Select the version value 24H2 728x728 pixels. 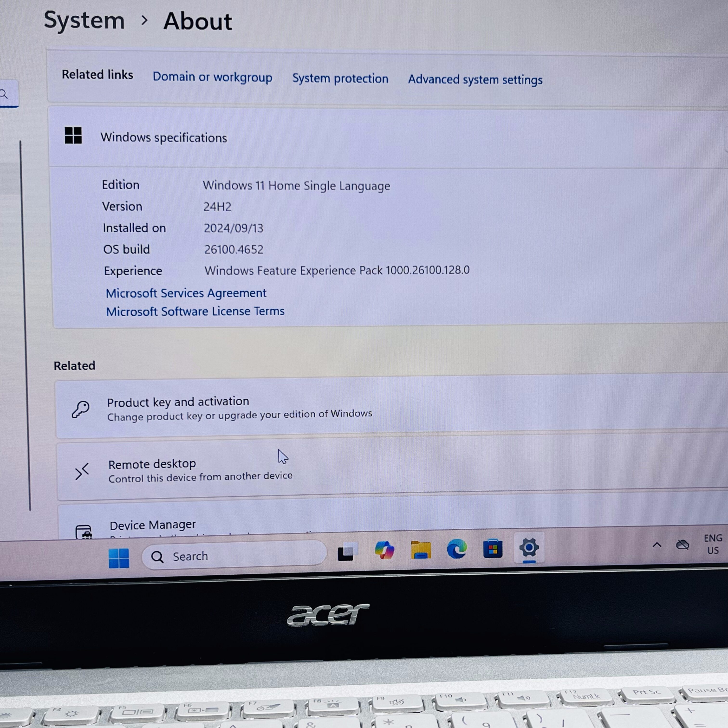[x=217, y=207]
